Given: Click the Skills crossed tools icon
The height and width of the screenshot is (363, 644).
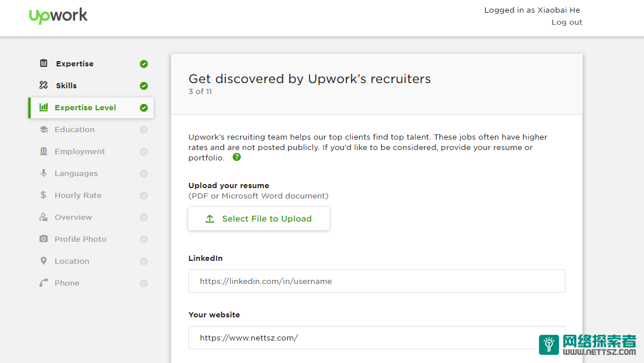Looking at the screenshot, I should pos(43,85).
